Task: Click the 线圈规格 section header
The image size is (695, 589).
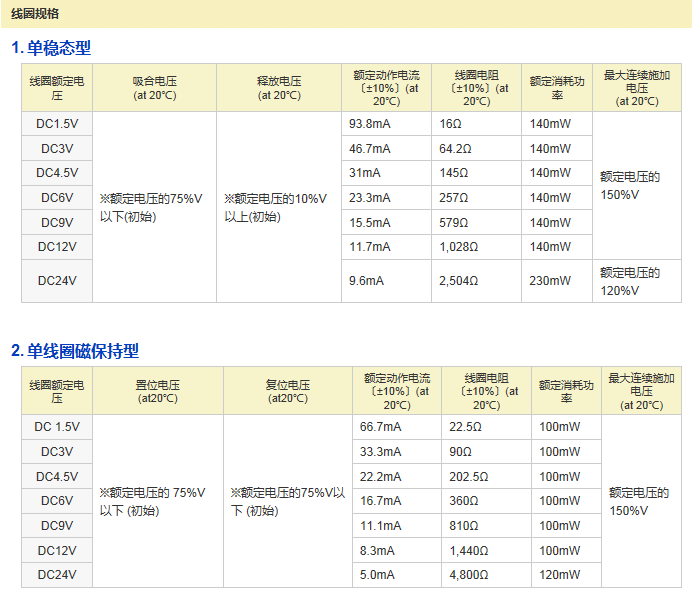Action: tap(35, 14)
